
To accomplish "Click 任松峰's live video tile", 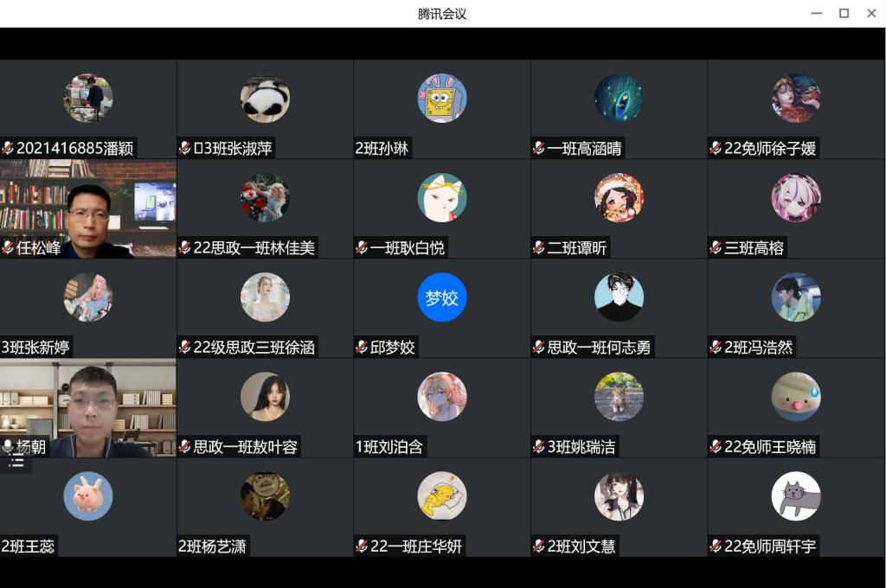I will (88, 209).
